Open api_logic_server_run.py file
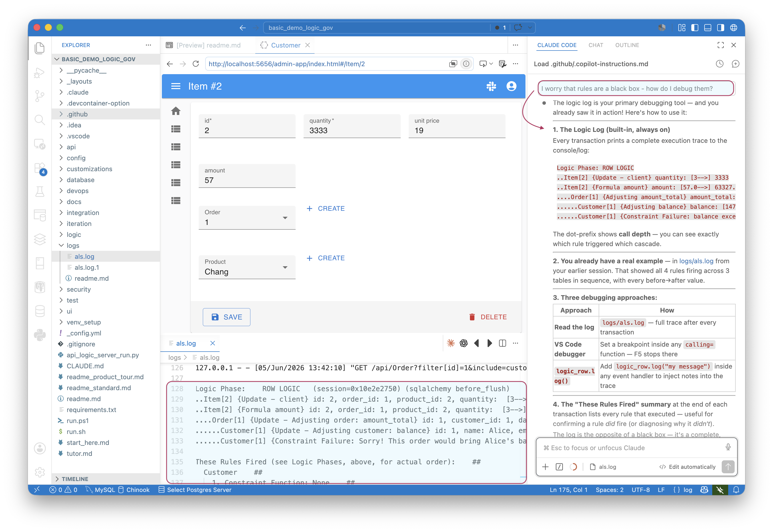The width and height of the screenshot is (773, 532). click(x=106, y=355)
